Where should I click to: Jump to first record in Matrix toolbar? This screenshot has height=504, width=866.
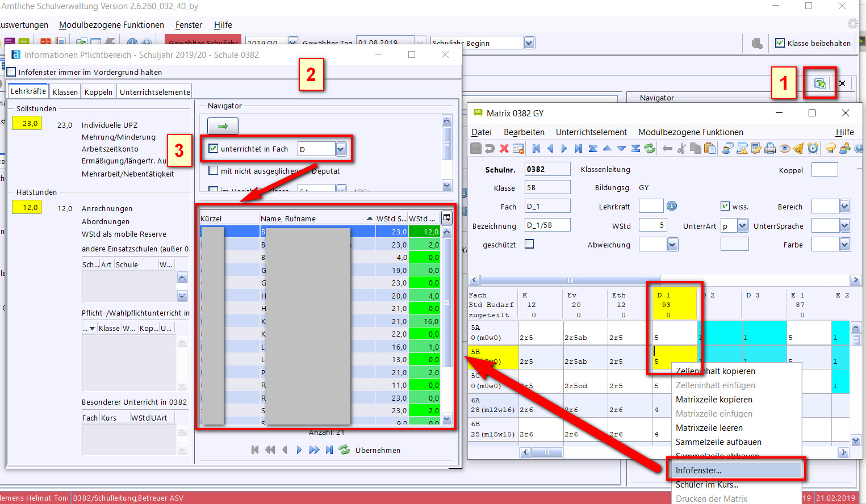[536, 149]
